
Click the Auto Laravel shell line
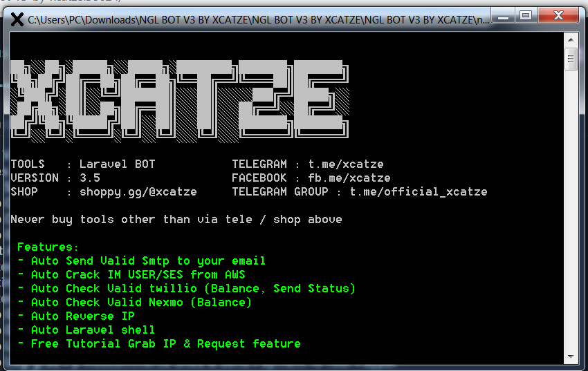(86, 330)
